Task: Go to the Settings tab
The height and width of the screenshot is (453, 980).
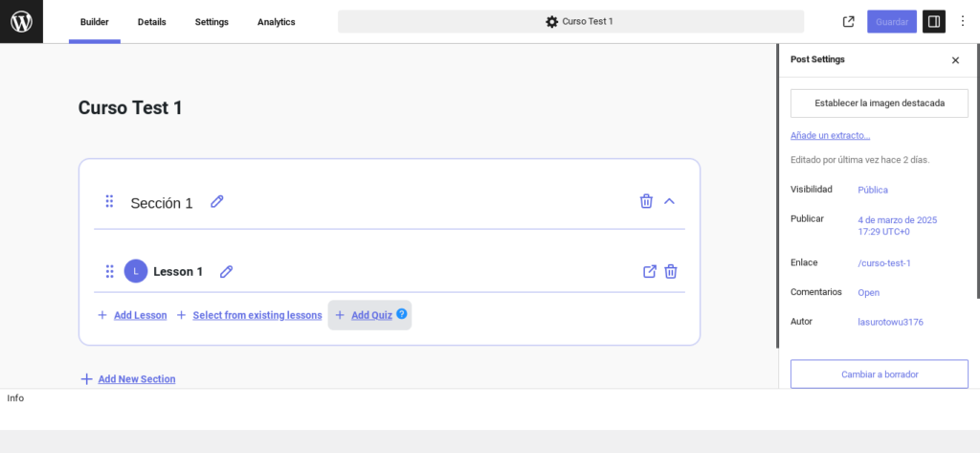Action: point(212,22)
